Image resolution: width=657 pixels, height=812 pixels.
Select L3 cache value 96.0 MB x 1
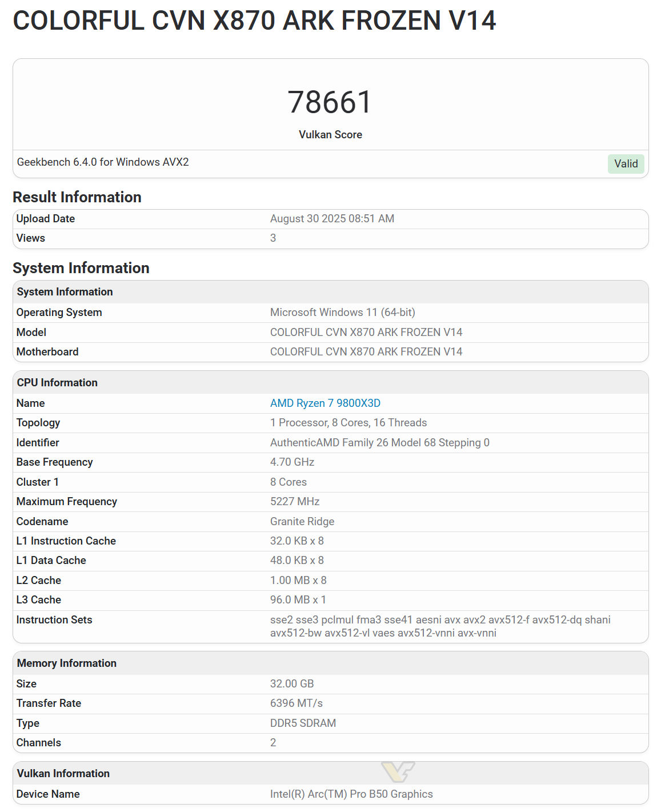[x=298, y=600]
